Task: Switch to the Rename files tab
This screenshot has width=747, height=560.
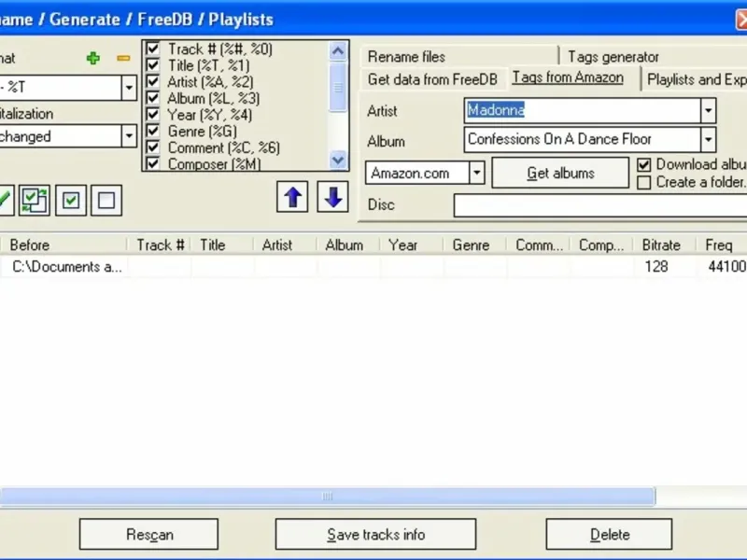Action: tap(459, 57)
